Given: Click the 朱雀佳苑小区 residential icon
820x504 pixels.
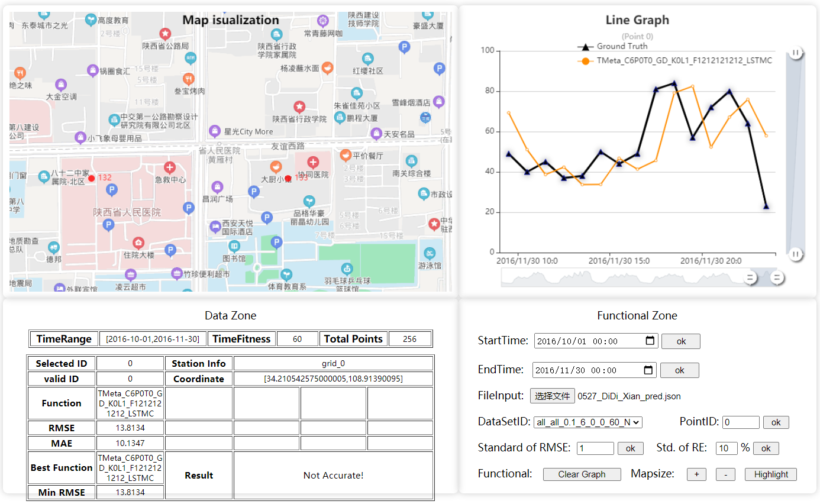Looking at the screenshot, I should point(356,93).
